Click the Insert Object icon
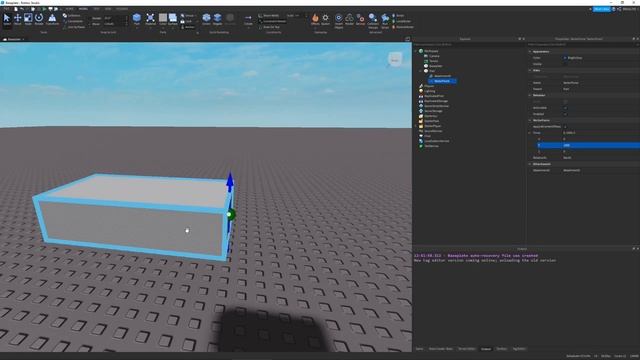The height and width of the screenshot is (360, 640). point(339,20)
